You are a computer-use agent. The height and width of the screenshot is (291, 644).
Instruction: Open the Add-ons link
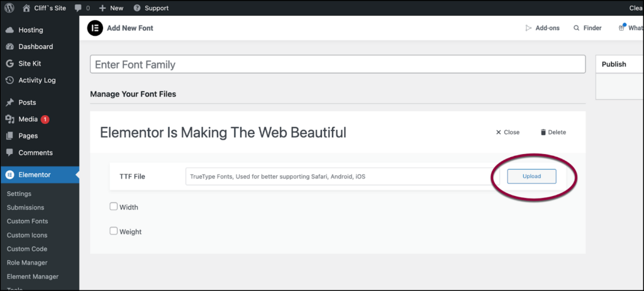pos(542,28)
